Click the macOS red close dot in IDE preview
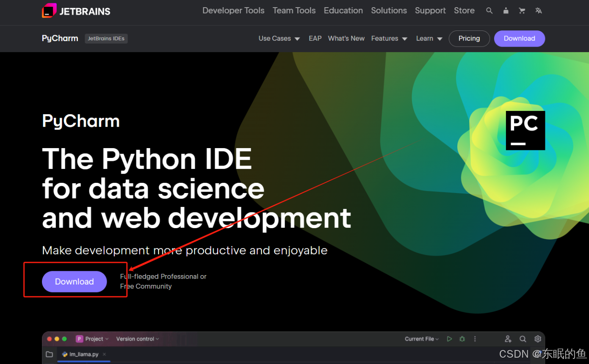589x364 pixels. click(50, 339)
